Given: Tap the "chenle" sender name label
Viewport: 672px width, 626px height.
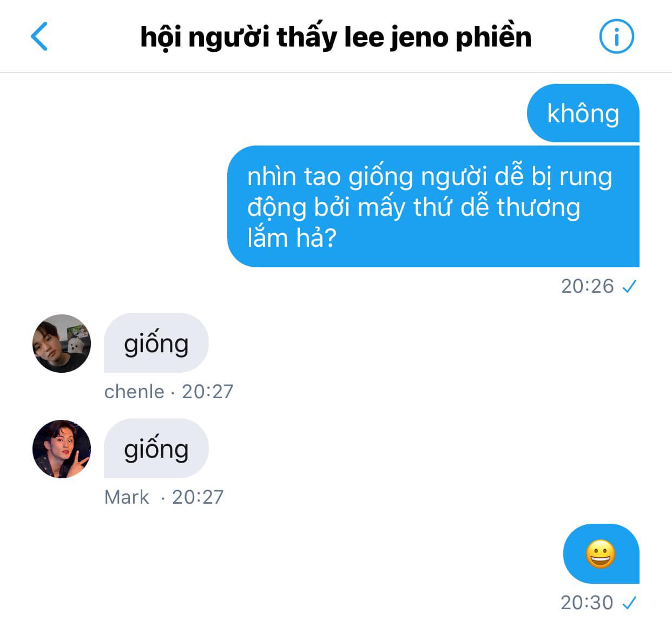Looking at the screenshot, I should click(134, 391).
